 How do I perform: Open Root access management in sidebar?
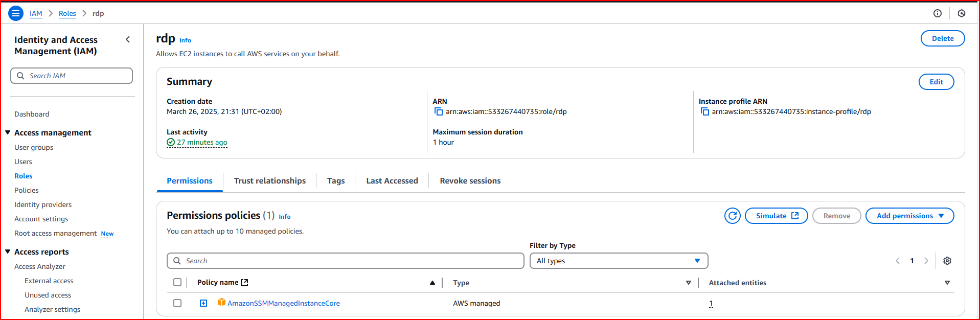click(56, 233)
